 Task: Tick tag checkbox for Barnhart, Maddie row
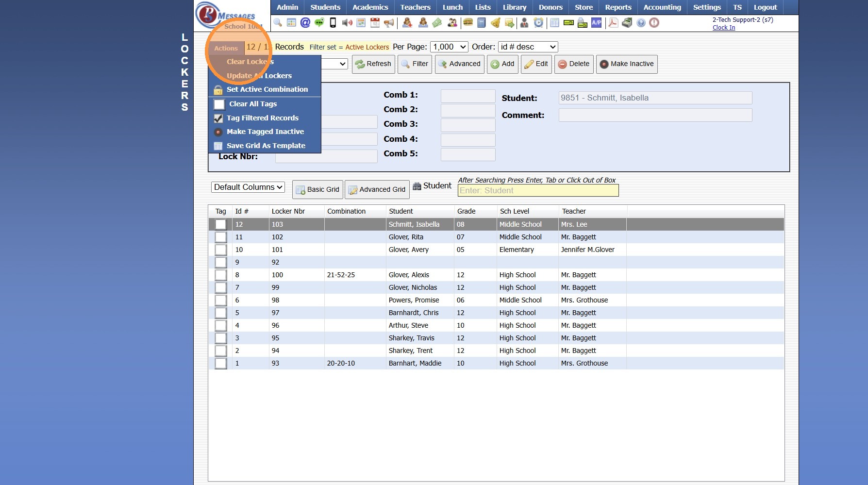(x=221, y=363)
